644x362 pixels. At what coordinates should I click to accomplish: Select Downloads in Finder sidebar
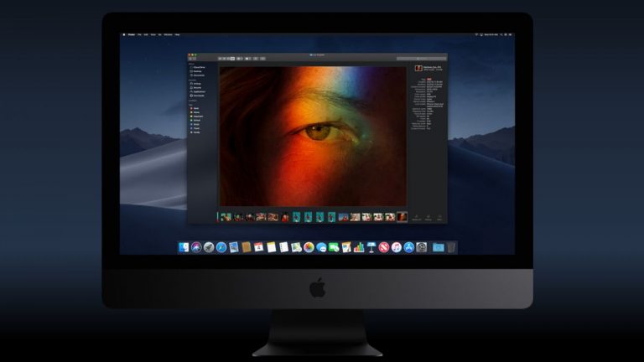coord(198,96)
